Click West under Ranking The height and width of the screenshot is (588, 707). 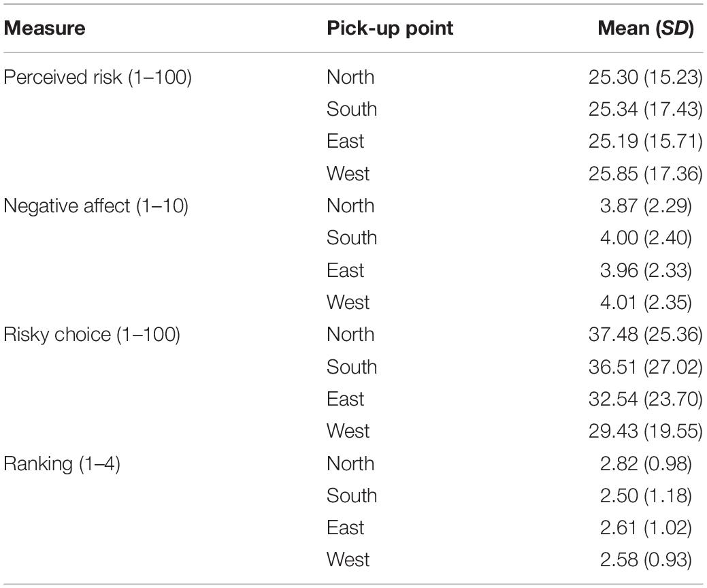pos(348,559)
